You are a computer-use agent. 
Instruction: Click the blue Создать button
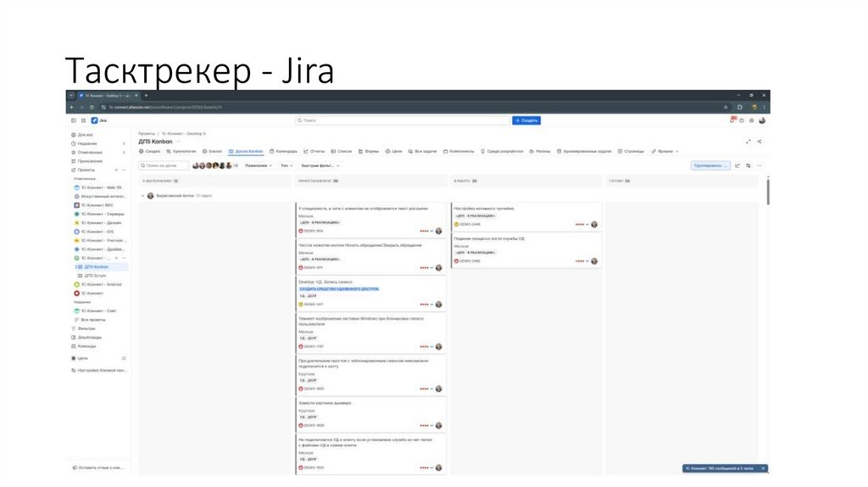(526, 120)
